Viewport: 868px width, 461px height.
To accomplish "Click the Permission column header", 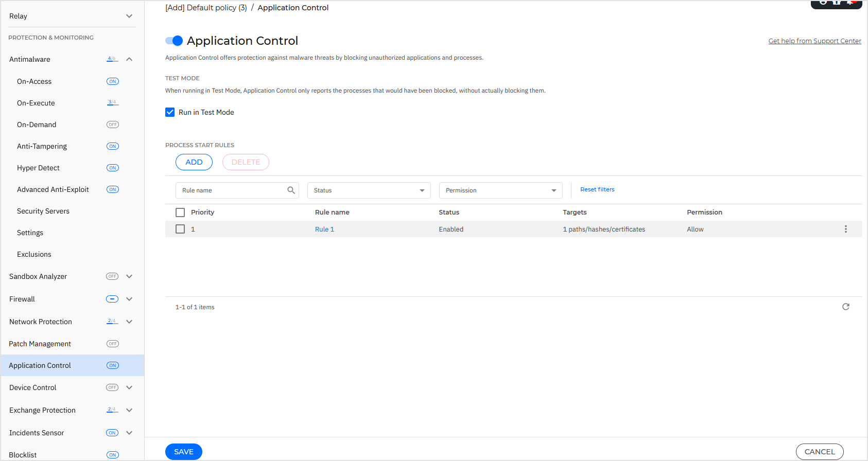I will point(704,212).
